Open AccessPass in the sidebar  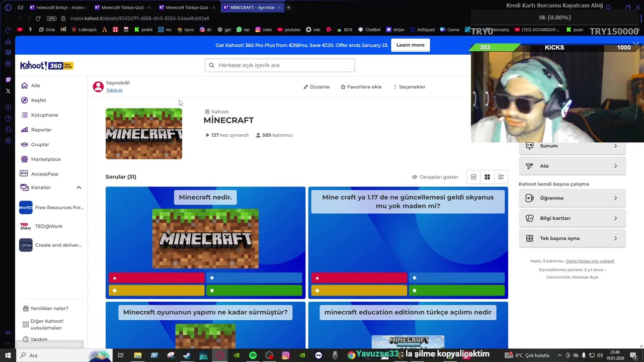point(39,174)
